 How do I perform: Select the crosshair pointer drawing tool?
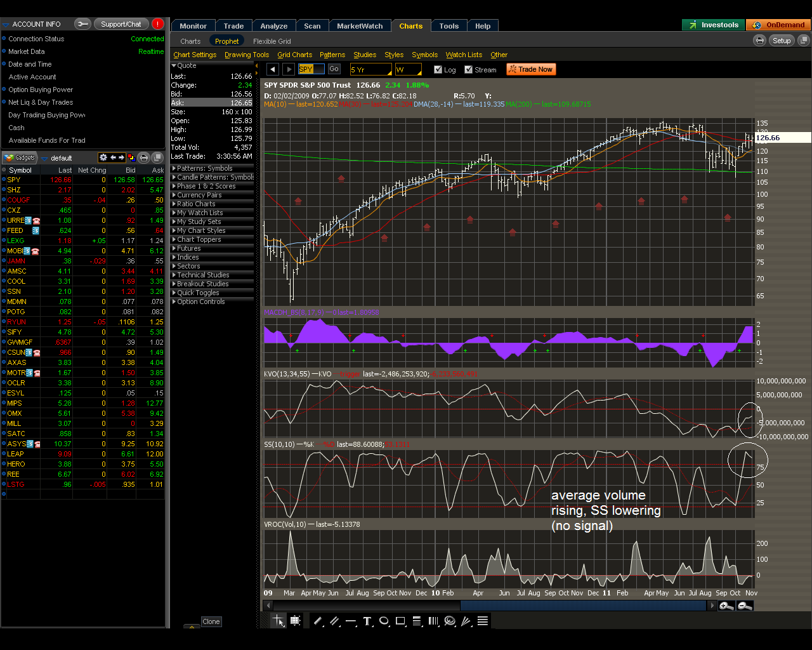click(278, 621)
